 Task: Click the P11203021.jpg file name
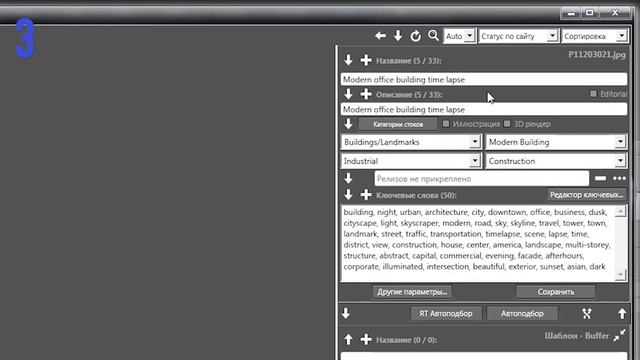[x=597, y=54]
